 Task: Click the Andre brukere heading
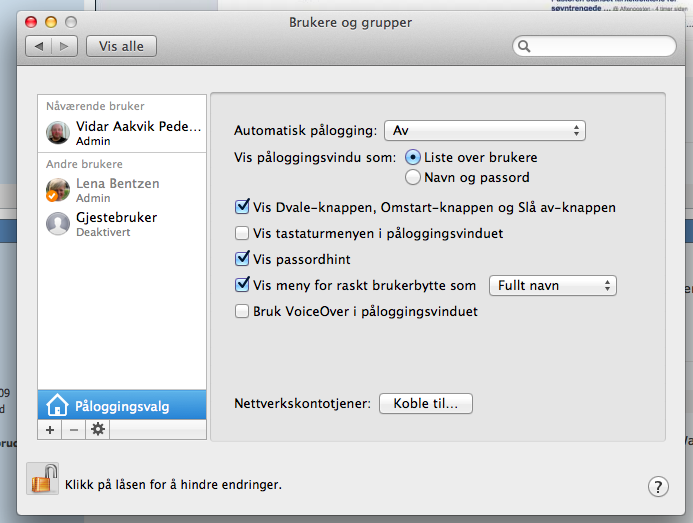[x=84, y=164]
